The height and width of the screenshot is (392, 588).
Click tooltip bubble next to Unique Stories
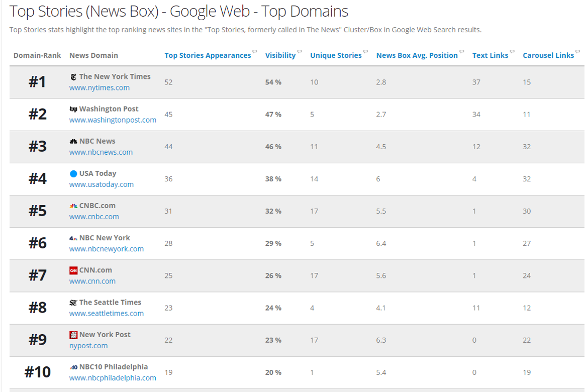[366, 51]
